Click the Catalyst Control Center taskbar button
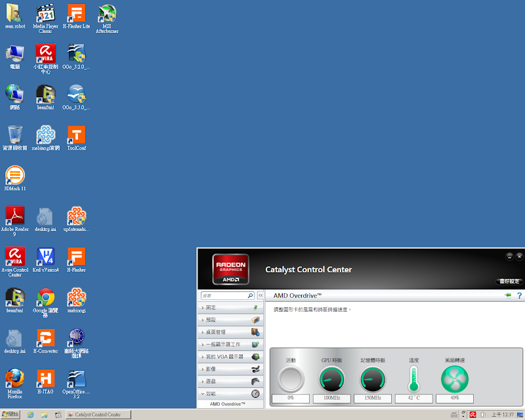Image resolution: width=525 pixels, height=420 pixels. pos(98,415)
